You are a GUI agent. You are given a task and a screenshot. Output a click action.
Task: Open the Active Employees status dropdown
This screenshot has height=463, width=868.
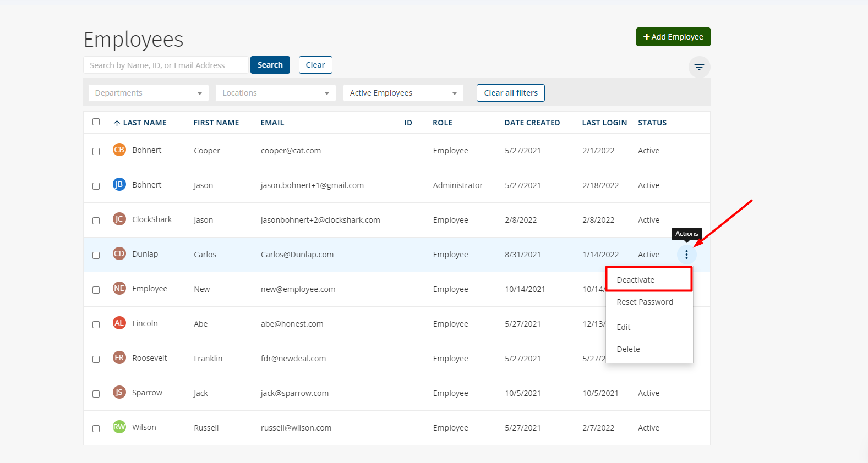tap(403, 93)
